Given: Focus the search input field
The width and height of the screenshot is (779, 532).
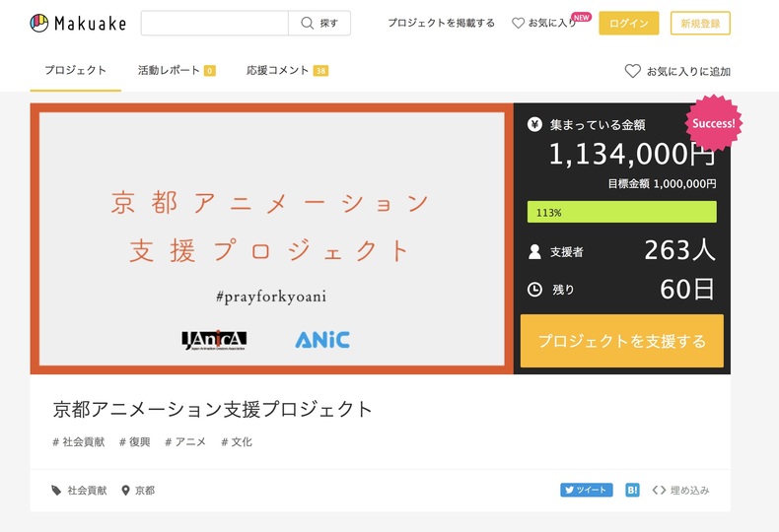Looking at the screenshot, I should [215, 24].
